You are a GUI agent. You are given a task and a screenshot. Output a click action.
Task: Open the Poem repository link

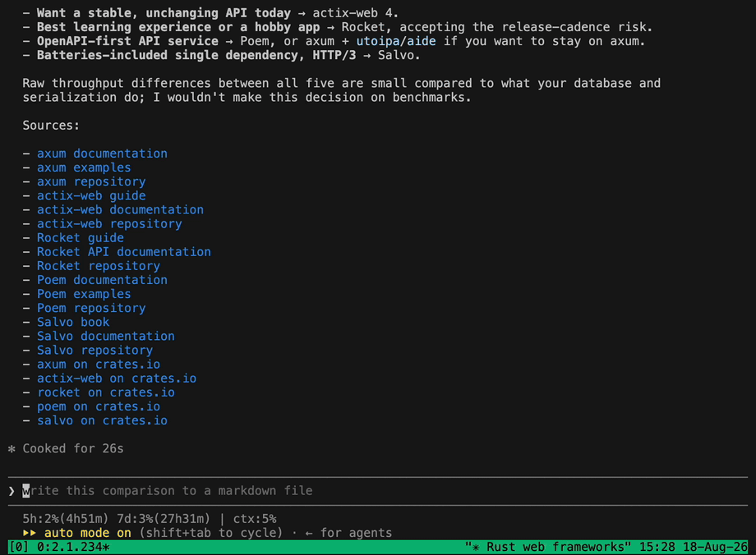(x=91, y=309)
